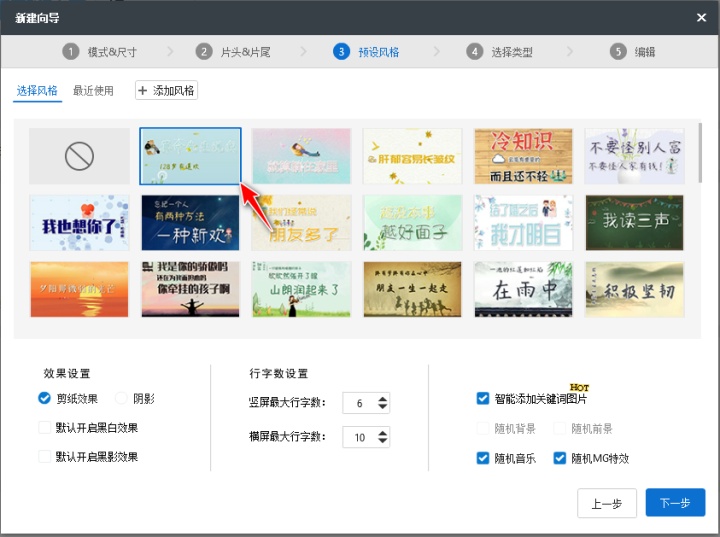Screen dimensions: 720x537
Task: Click the 上一步 button
Action: tap(607, 503)
